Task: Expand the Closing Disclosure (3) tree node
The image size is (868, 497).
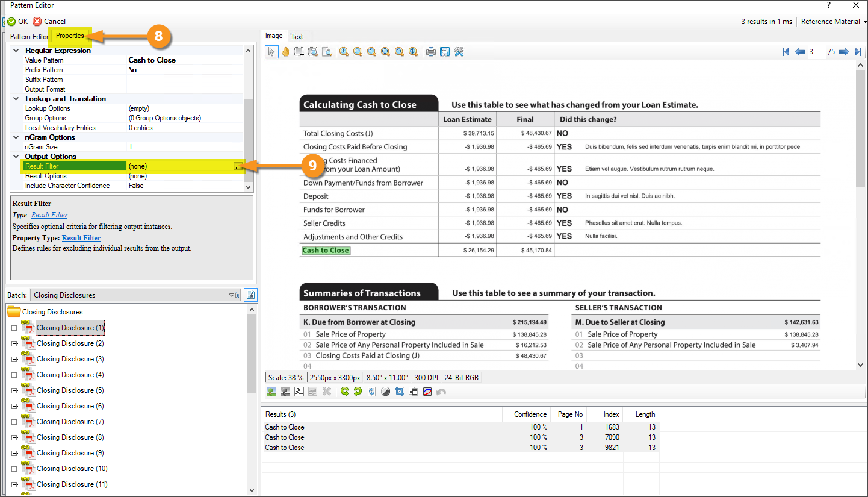Action: click(14, 359)
